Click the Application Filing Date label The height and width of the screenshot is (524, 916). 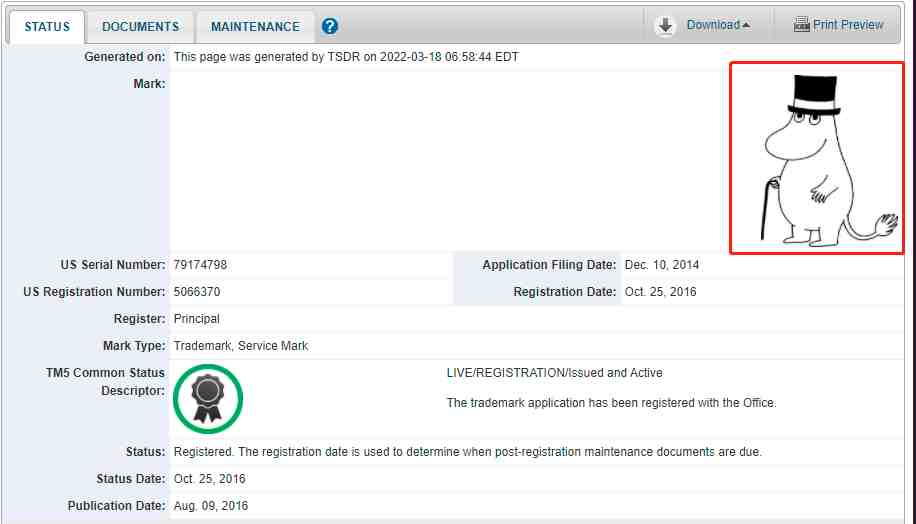(549, 265)
